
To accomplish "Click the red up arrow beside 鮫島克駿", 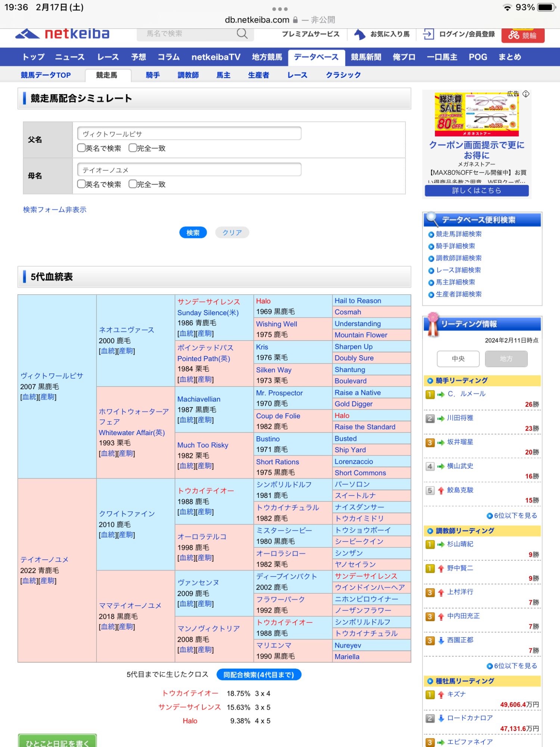I will coord(441,490).
